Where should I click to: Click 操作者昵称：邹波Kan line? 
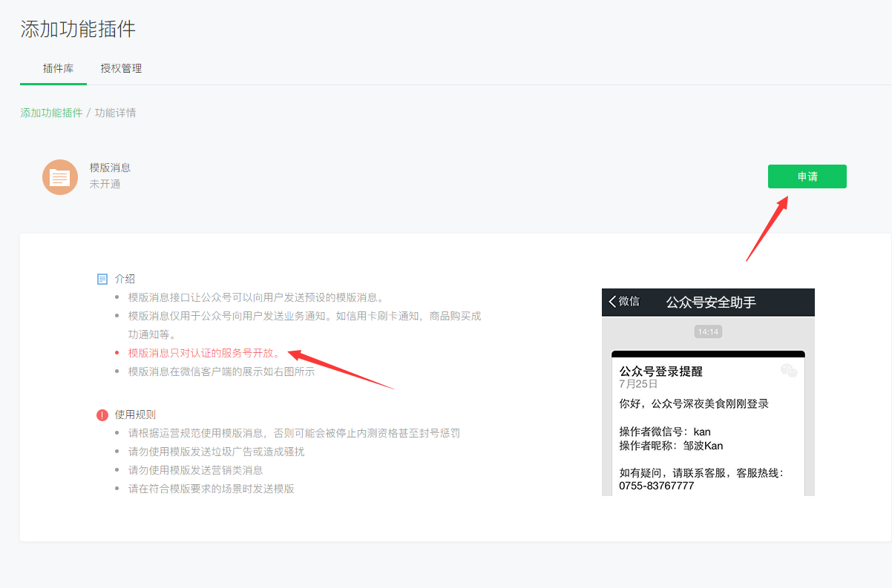click(671, 446)
